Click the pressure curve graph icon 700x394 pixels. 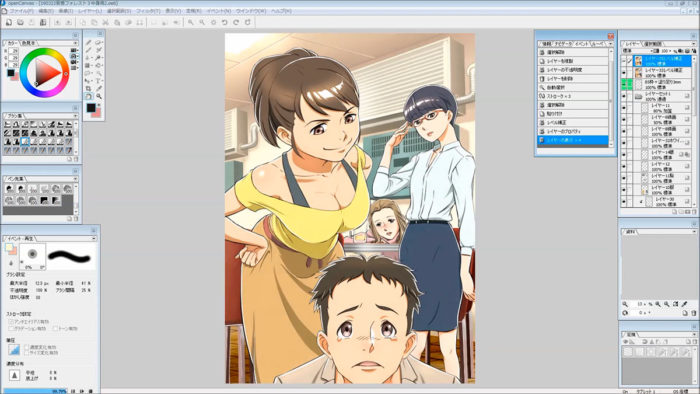click(14, 349)
